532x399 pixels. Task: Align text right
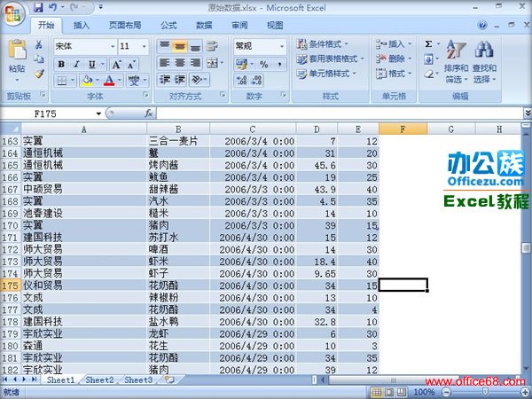coord(195,63)
